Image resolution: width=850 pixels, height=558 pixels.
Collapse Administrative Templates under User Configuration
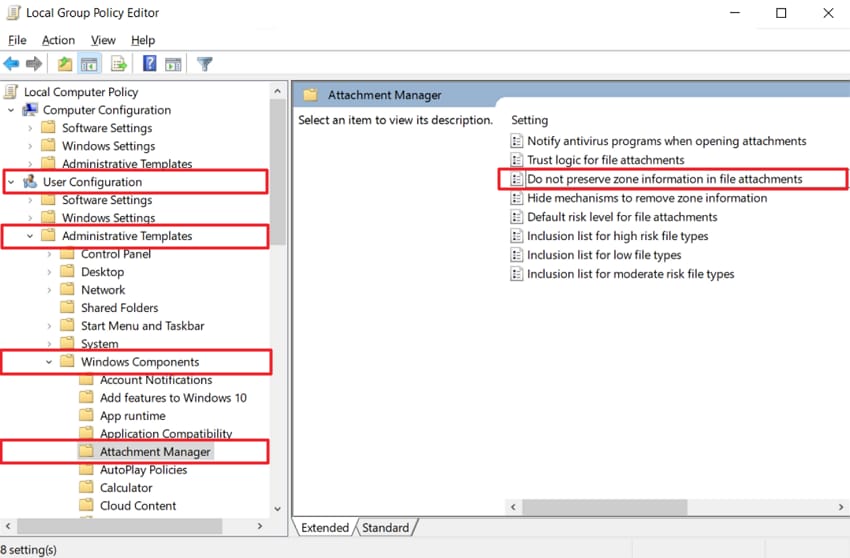30,236
